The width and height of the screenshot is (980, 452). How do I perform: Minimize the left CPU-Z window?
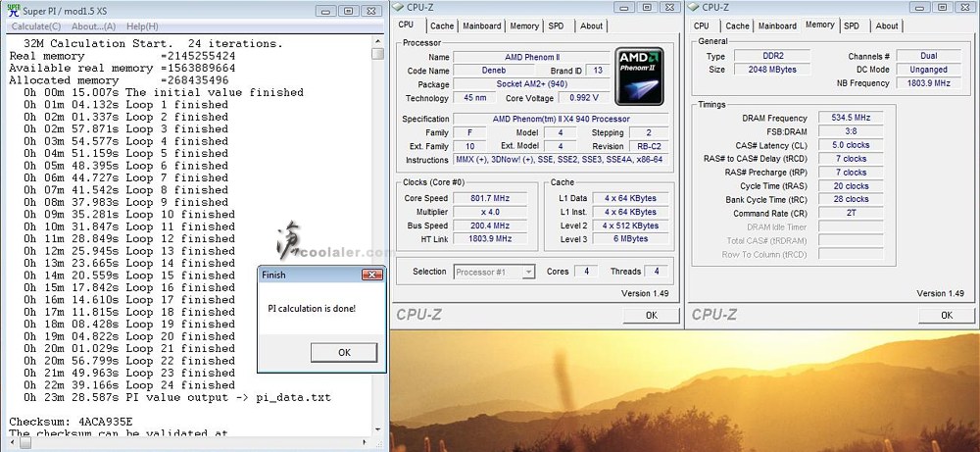tap(622, 7)
